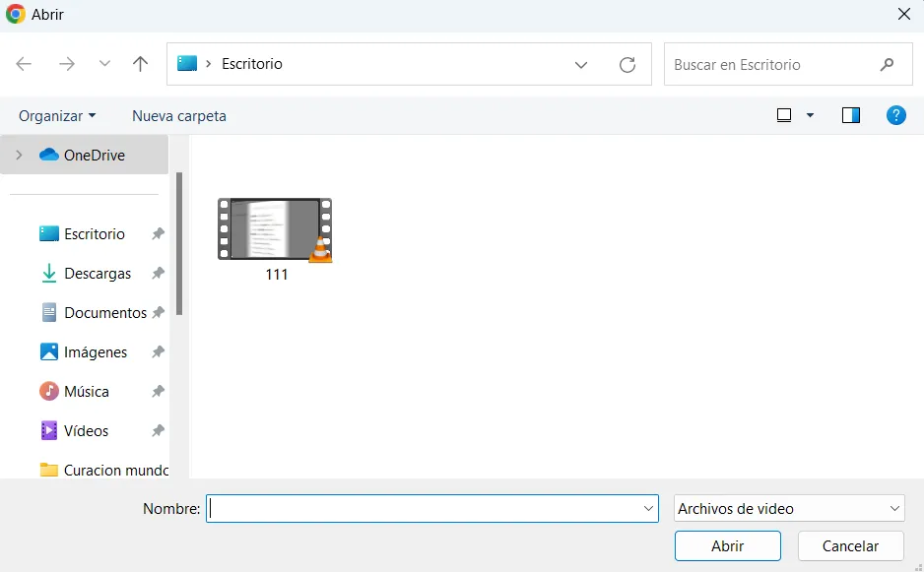The width and height of the screenshot is (924, 572).
Task: Expand the OneDrive tree node
Action: 19,155
